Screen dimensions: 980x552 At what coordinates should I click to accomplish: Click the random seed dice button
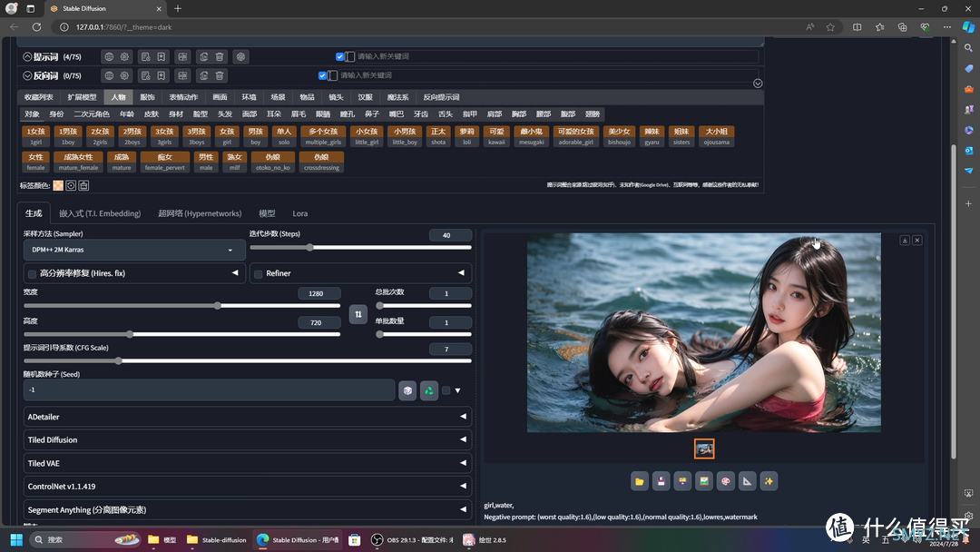[x=407, y=390]
